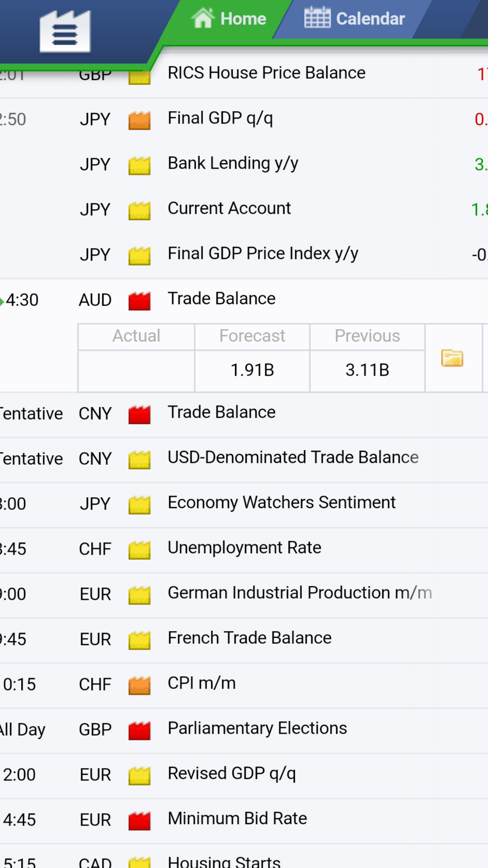Open the Unemployment Rate event
The height and width of the screenshot is (868, 488).
click(244, 550)
